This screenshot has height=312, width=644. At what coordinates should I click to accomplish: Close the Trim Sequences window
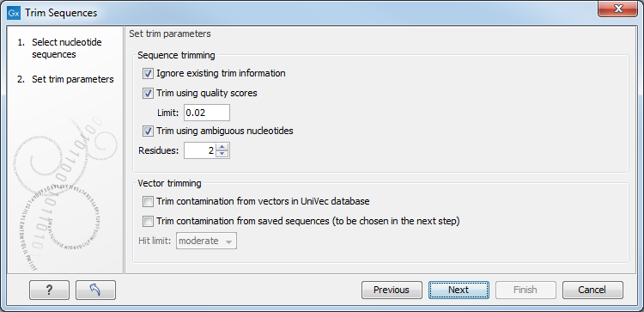(617, 9)
